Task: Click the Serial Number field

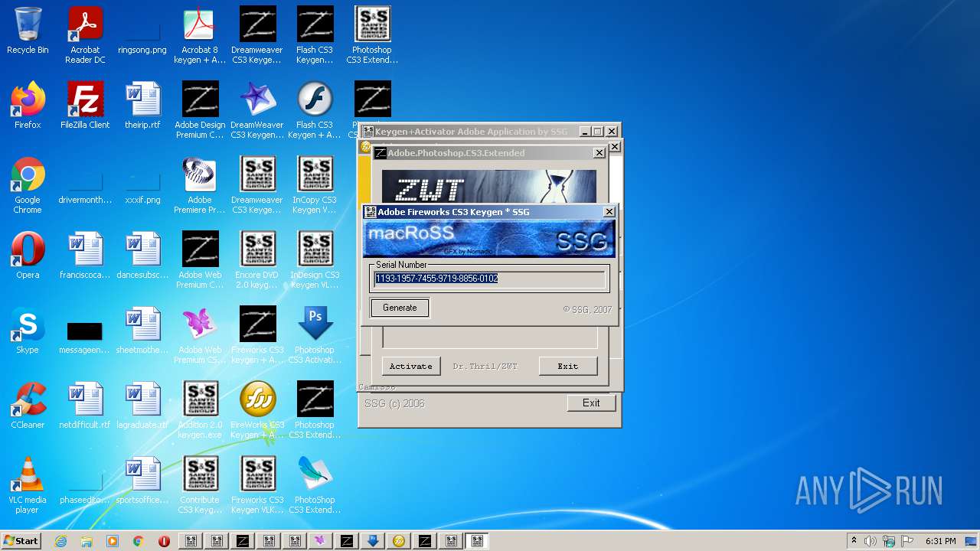Action: click(x=488, y=279)
